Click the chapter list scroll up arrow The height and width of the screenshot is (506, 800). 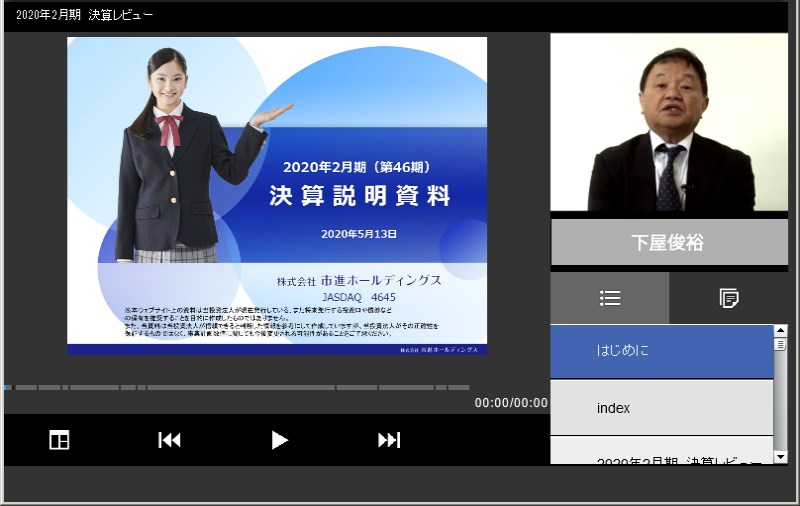click(x=781, y=331)
